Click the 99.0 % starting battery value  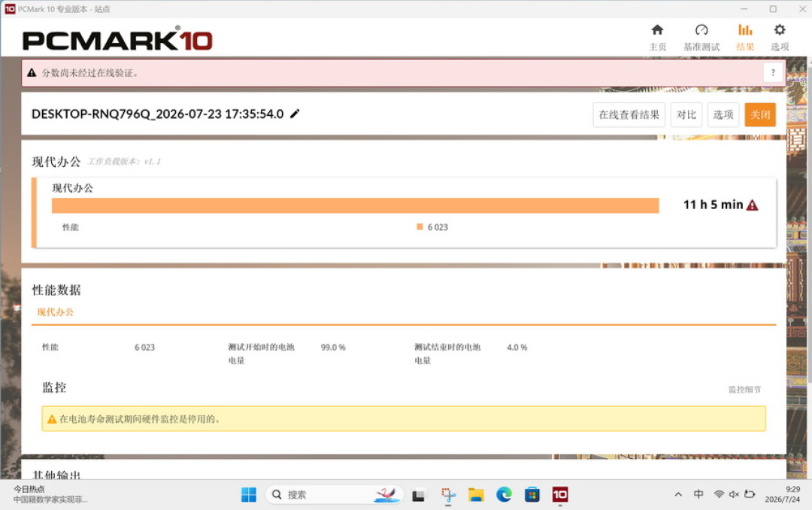coord(333,348)
